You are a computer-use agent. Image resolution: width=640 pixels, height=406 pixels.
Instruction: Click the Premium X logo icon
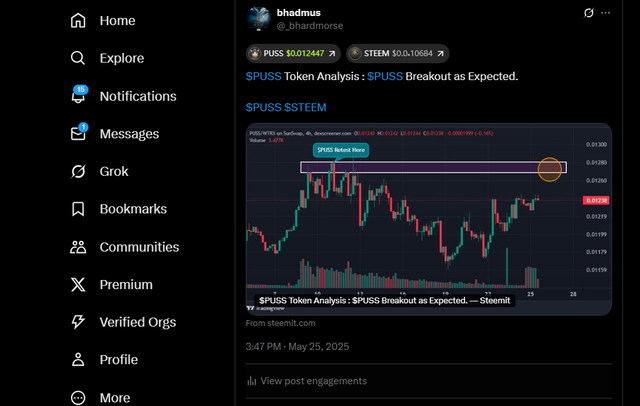[78, 284]
